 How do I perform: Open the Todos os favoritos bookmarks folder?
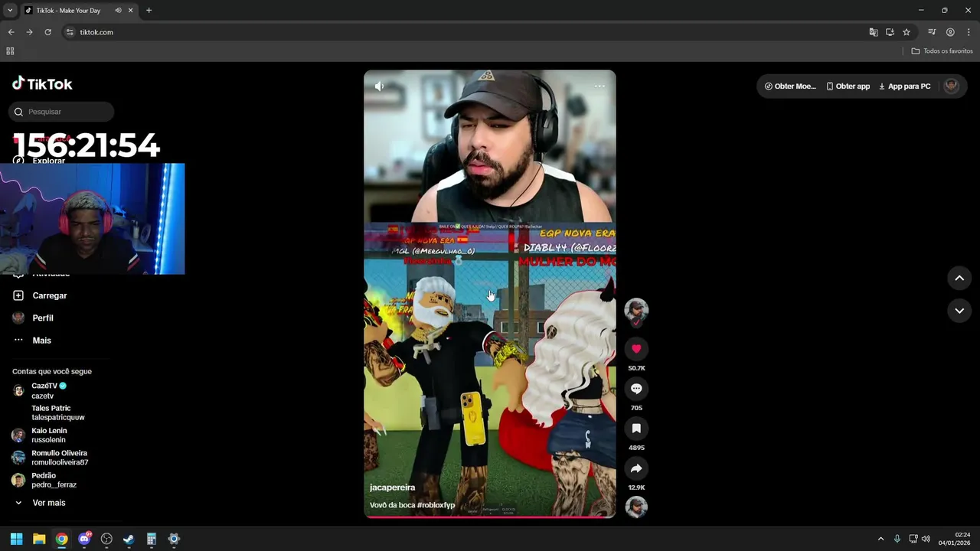[x=942, y=51]
